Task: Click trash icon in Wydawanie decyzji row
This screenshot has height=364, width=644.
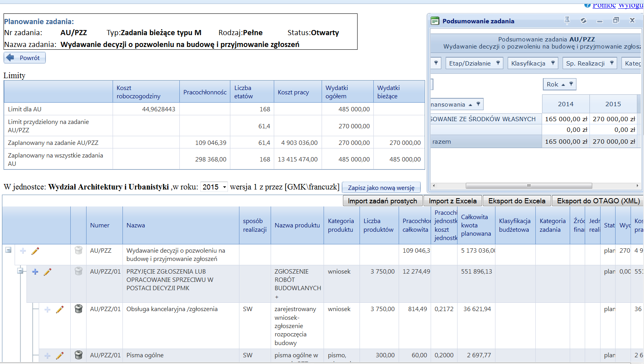Action: 79,250
